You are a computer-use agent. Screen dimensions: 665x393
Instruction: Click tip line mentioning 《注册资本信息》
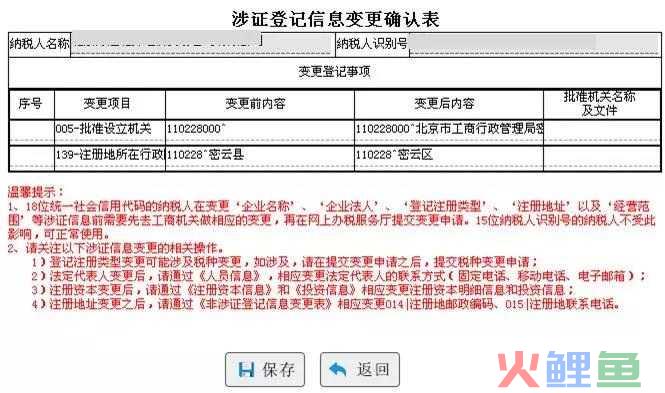(x=303, y=290)
